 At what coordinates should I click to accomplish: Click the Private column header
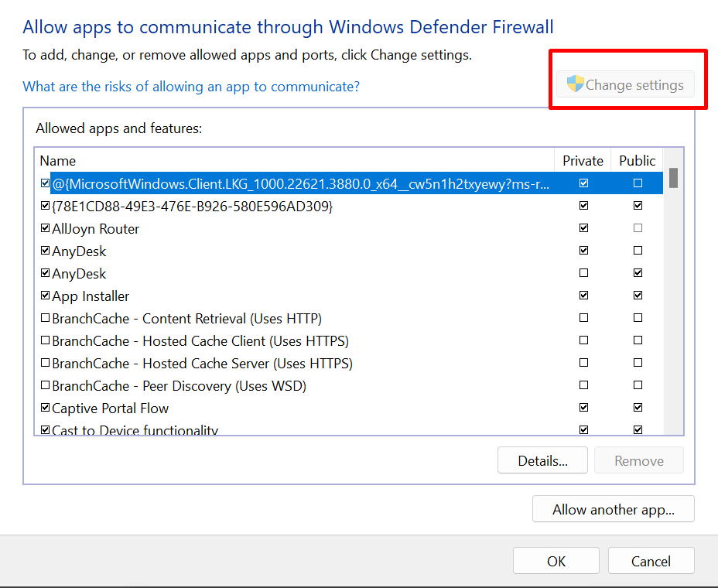[x=583, y=161]
